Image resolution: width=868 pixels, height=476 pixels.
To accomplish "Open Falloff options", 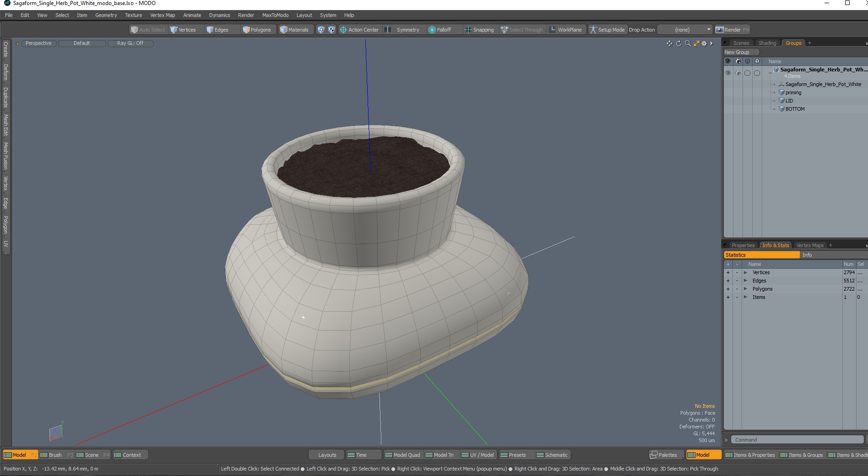I will point(440,30).
